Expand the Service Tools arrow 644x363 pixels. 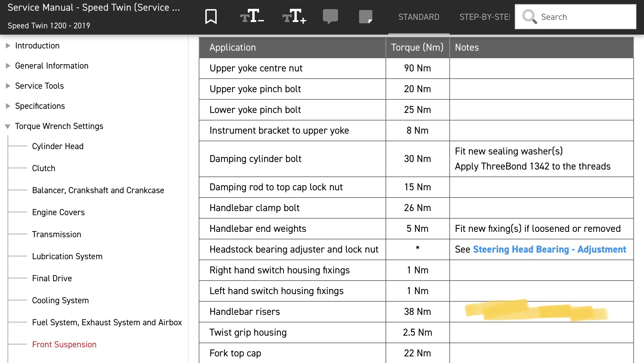click(x=8, y=86)
